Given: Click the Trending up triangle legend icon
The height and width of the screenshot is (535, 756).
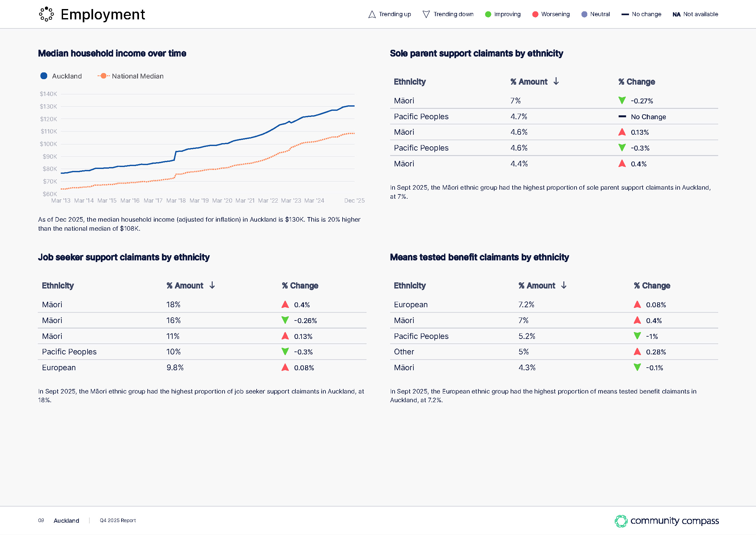Looking at the screenshot, I should point(372,14).
